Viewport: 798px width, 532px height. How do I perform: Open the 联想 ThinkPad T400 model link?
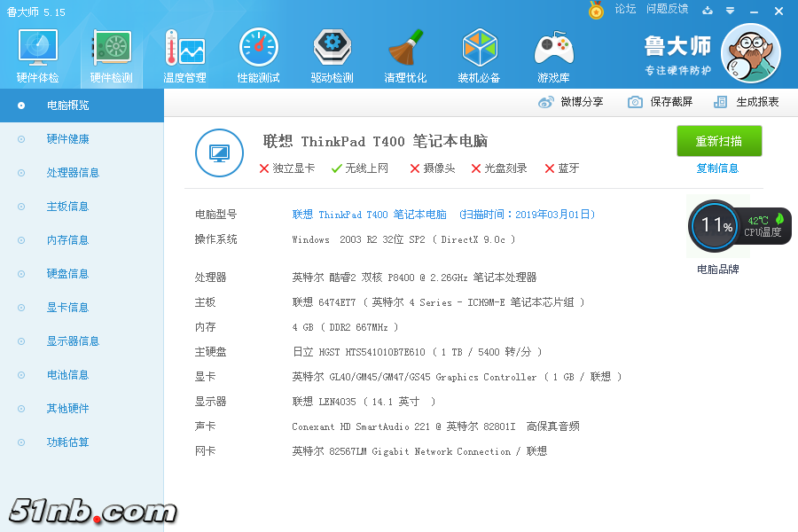pos(369,215)
